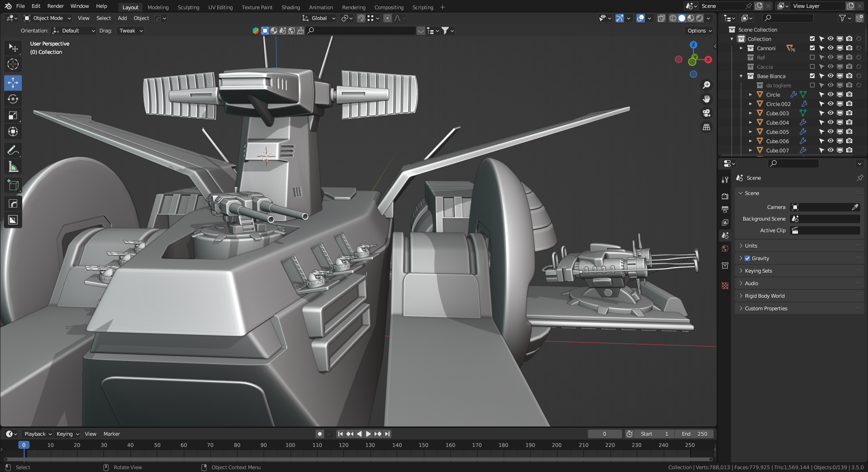Click the pan view hand icon
Image resolution: width=868 pixels, height=472 pixels.
(x=706, y=99)
